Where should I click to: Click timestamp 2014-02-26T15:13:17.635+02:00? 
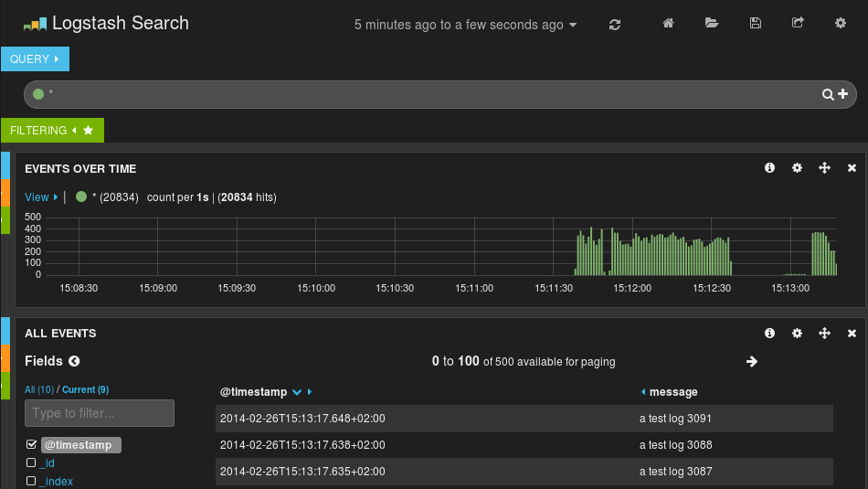(x=302, y=472)
